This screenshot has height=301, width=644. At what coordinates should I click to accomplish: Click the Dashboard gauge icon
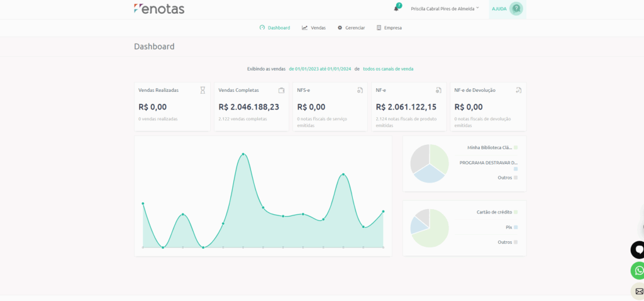tap(262, 28)
